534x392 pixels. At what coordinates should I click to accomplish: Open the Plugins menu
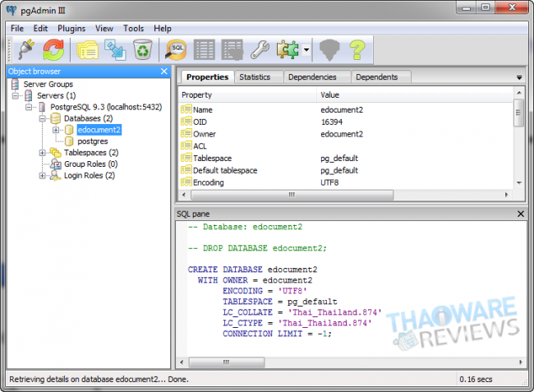(71, 28)
